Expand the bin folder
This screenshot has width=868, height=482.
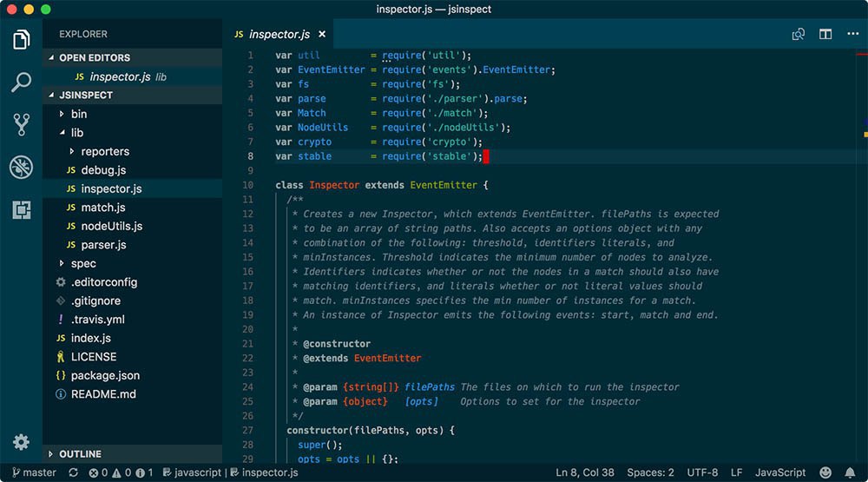coord(78,114)
